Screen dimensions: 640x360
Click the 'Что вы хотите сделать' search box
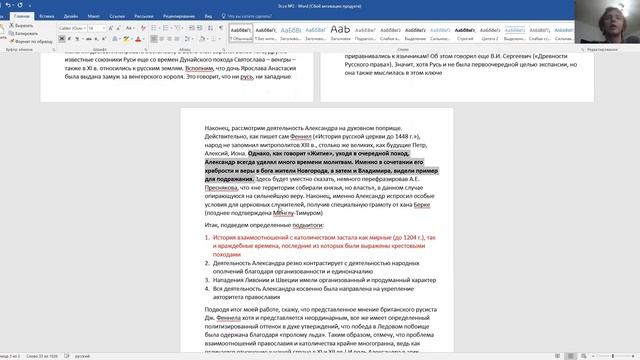pos(247,16)
